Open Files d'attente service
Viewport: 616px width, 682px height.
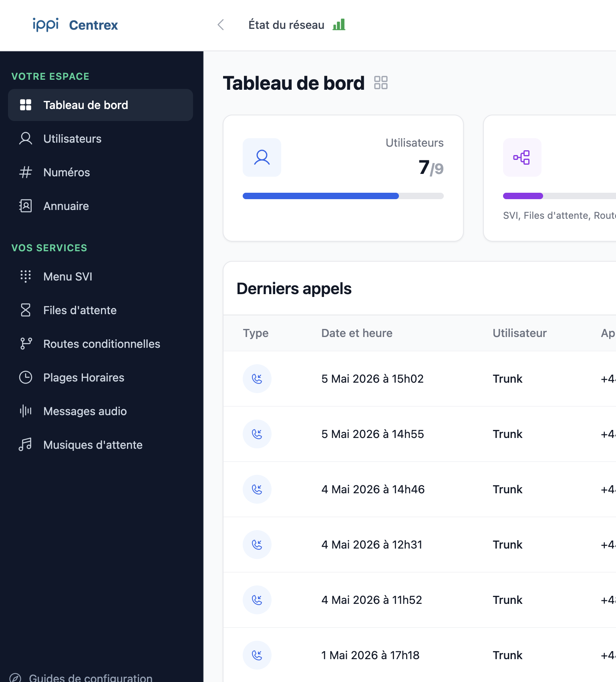click(80, 310)
